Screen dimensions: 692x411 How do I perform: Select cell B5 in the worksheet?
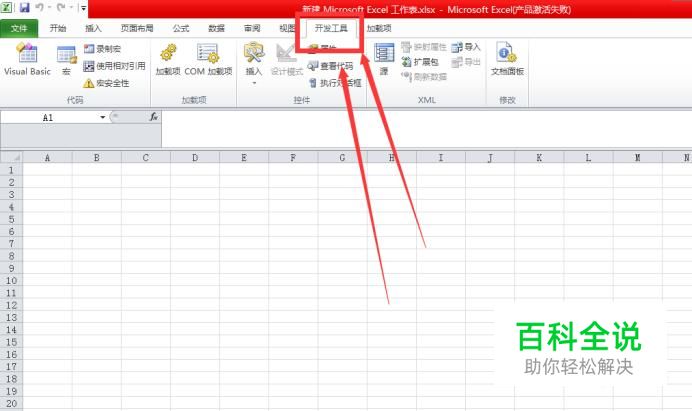click(x=97, y=219)
